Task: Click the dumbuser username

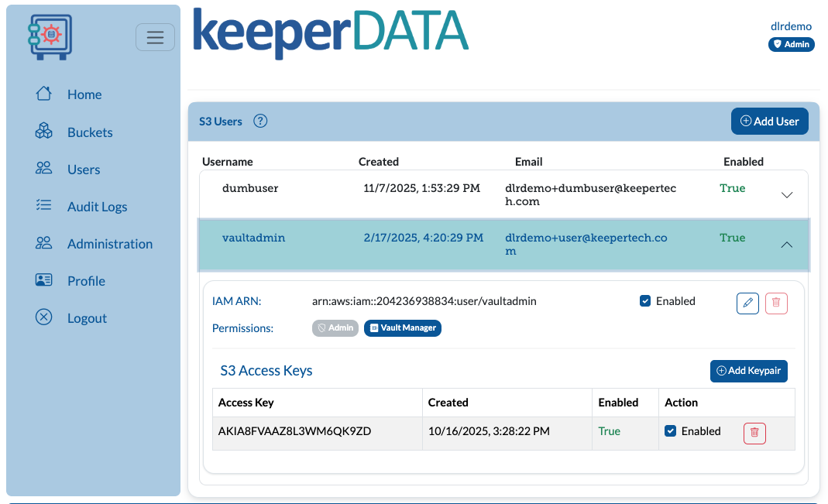Action: point(250,188)
